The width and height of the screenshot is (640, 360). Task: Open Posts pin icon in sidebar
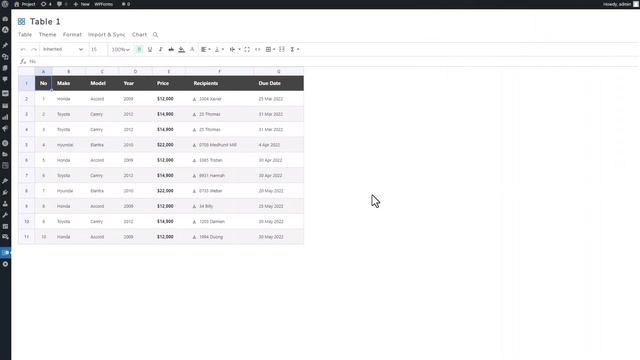5,45
